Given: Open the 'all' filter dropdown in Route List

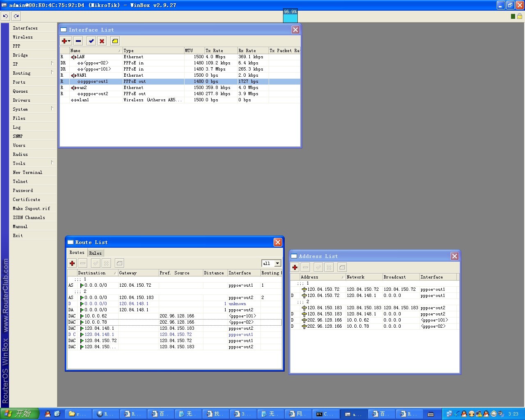Looking at the screenshot, I should point(278,263).
